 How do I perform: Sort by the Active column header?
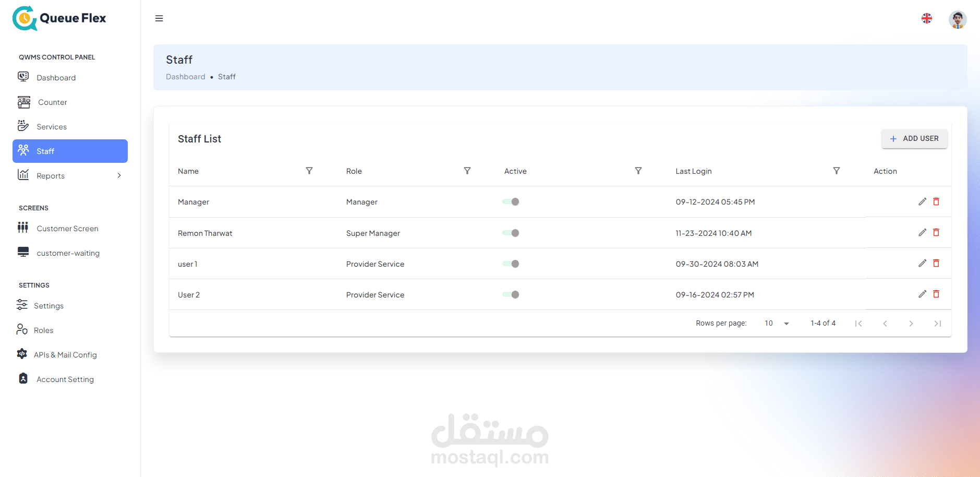pos(515,171)
